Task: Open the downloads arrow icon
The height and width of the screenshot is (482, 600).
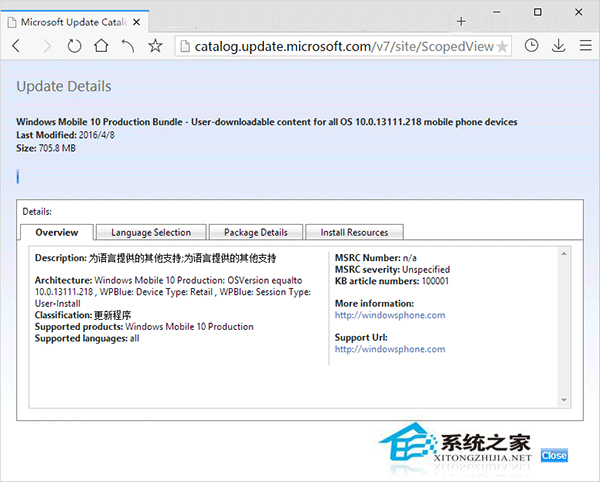Action: (559, 46)
